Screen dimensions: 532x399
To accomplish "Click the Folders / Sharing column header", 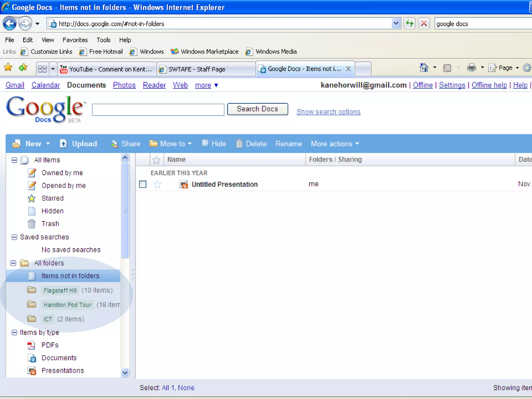I will 410,159.
